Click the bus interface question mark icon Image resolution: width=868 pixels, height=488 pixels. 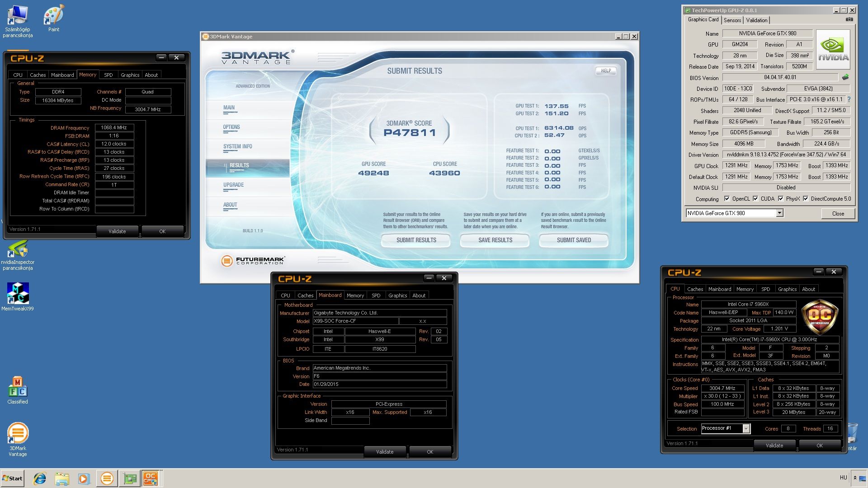[x=849, y=99]
